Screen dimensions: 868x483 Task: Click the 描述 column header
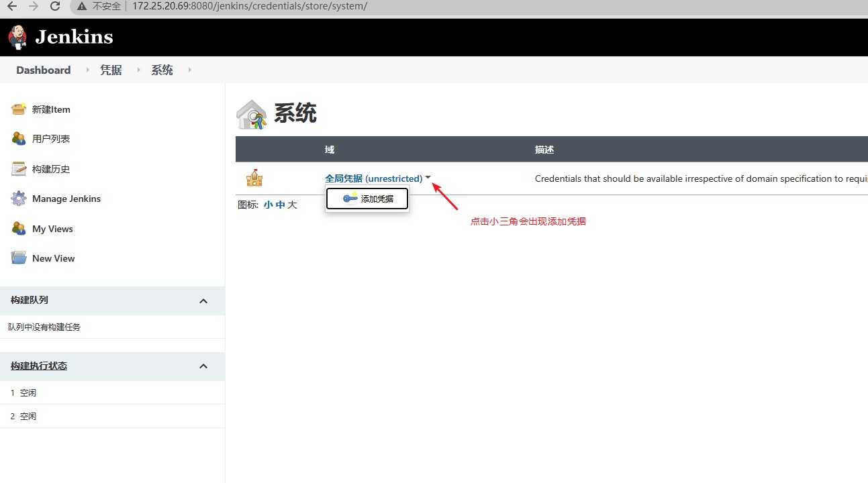pos(544,150)
